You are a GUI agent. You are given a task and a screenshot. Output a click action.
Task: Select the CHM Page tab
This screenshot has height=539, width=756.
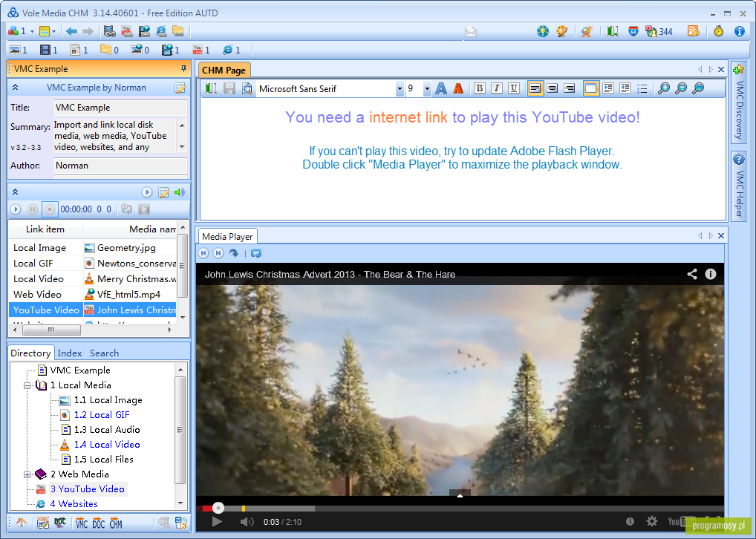pos(224,71)
